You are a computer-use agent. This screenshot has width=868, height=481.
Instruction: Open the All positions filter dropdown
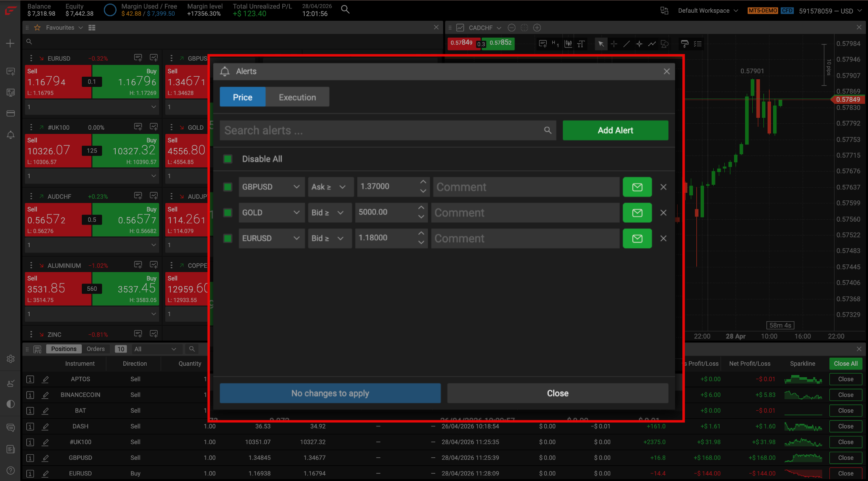[x=155, y=349]
